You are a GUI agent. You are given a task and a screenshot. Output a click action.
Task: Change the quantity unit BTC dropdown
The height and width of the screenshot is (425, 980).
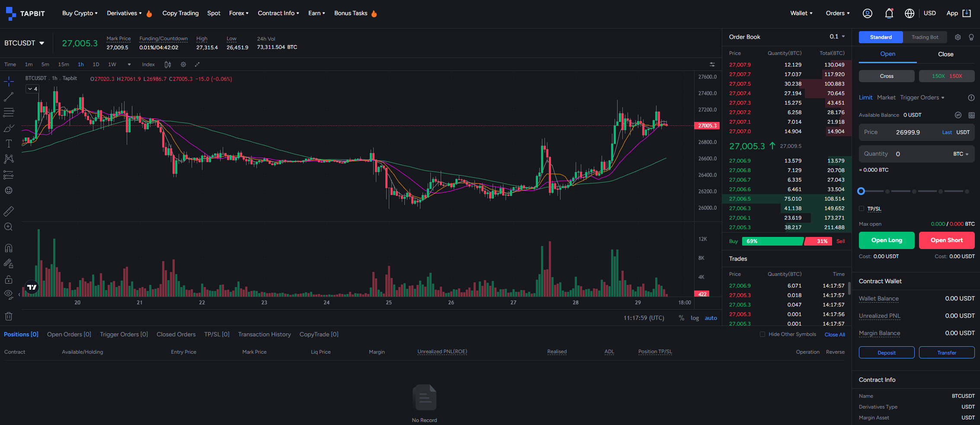[961, 154]
